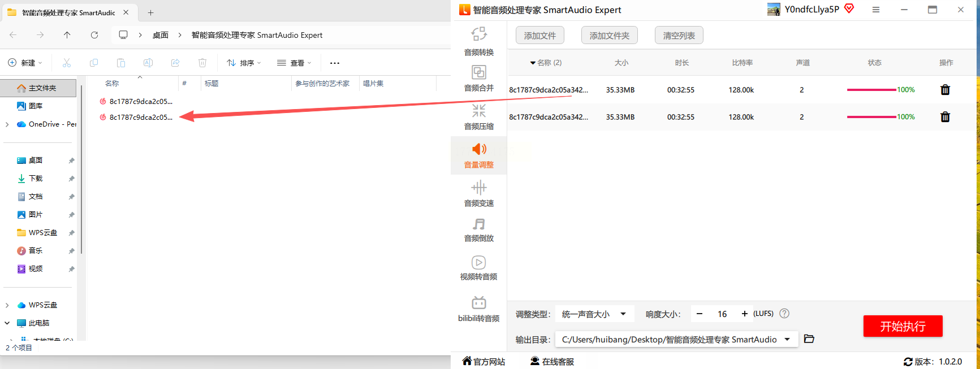Click the 时长 column header
Screen dimensions: 980x369
click(682, 63)
